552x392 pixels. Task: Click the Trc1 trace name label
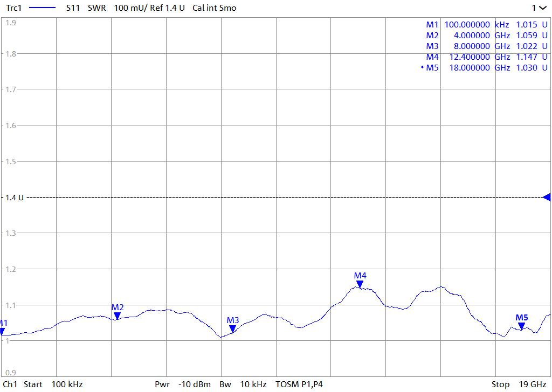[13, 8]
